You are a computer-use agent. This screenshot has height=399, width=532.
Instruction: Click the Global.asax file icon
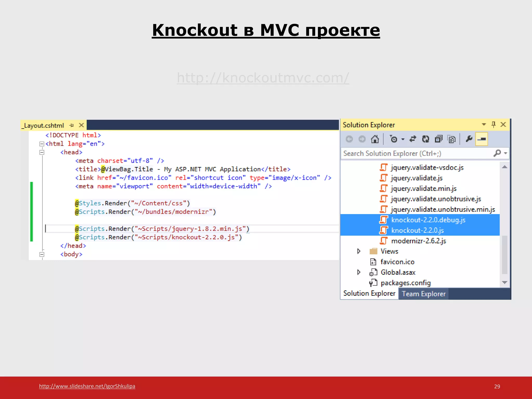click(373, 272)
